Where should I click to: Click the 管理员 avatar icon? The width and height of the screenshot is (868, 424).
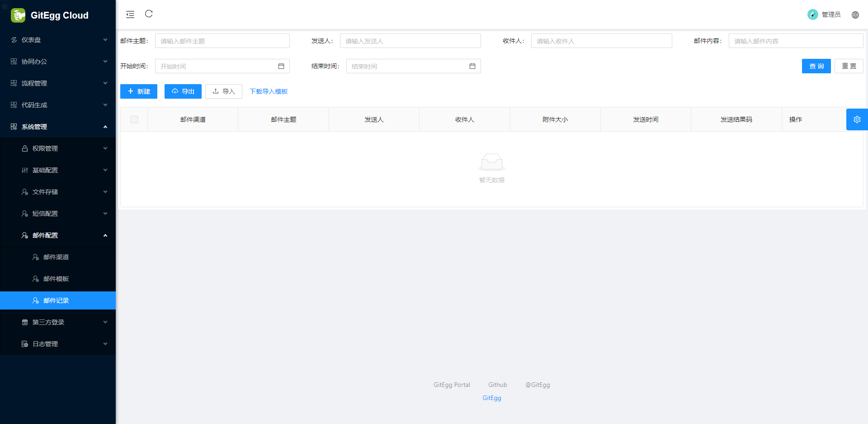pos(812,14)
